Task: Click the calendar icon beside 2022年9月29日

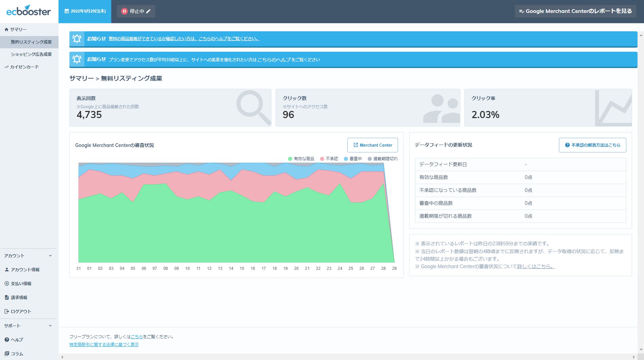Action: (67, 11)
